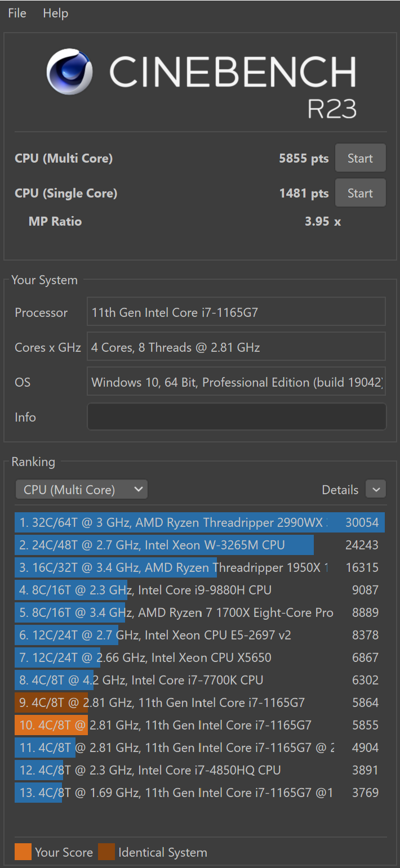Click the brown Identical System legend swatch
The height and width of the screenshot is (868, 400).
point(106,852)
